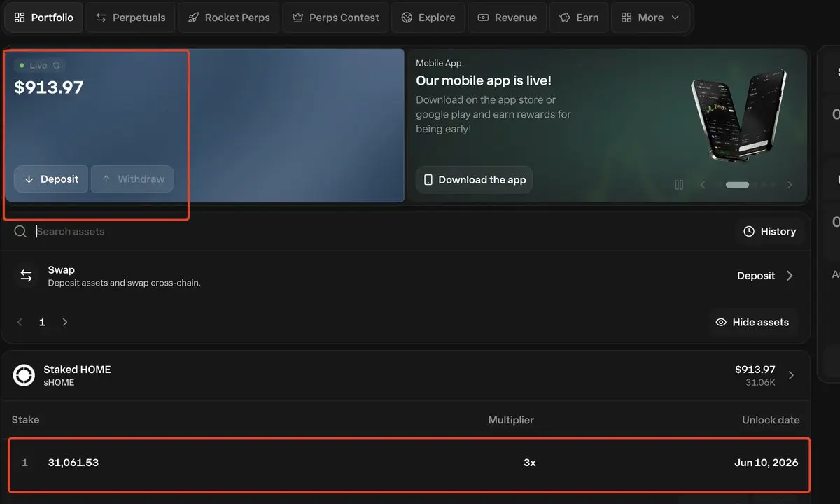The width and height of the screenshot is (840, 504).
Task: Open the Earn tab
Action: point(579,17)
